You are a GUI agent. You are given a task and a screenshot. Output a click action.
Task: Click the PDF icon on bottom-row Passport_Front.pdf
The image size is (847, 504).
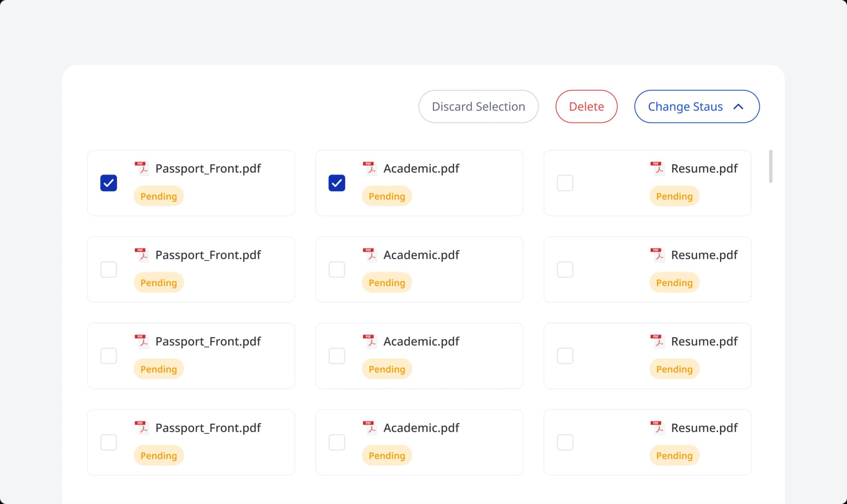(142, 427)
